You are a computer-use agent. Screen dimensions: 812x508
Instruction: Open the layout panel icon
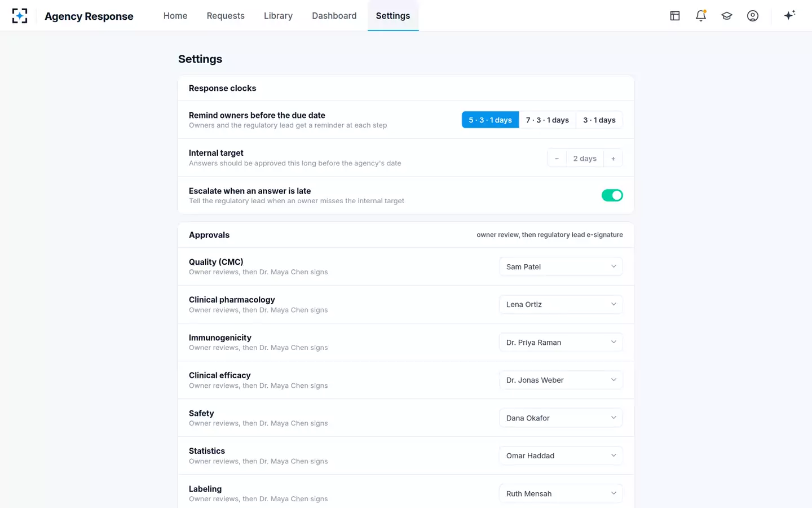coord(675,16)
